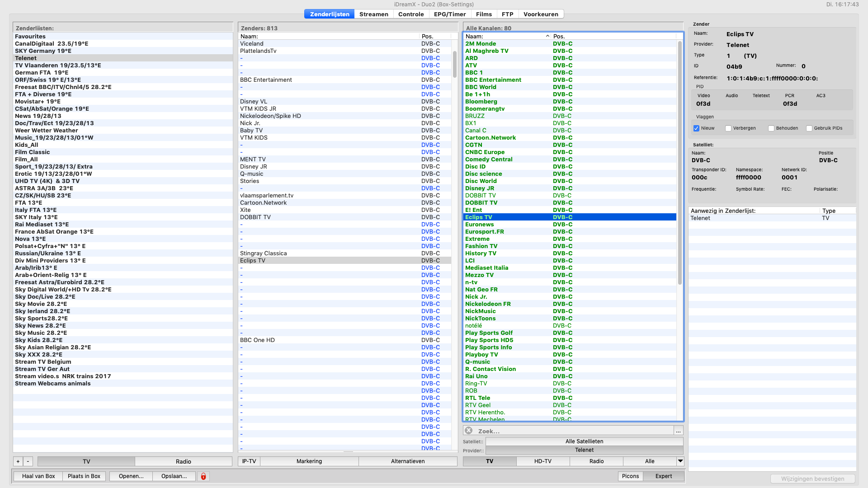Click the Openen... button
The image size is (868, 488).
131,476
